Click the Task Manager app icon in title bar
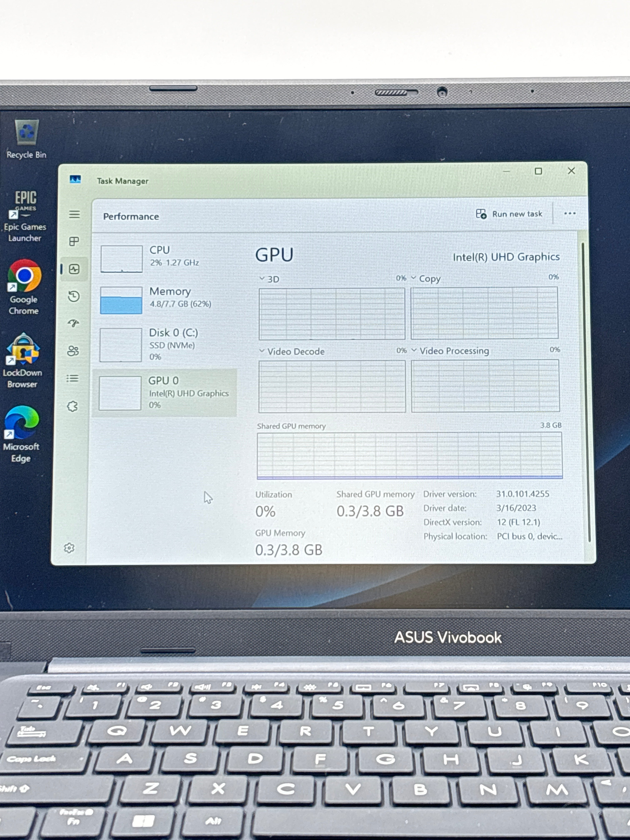 (x=75, y=179)
